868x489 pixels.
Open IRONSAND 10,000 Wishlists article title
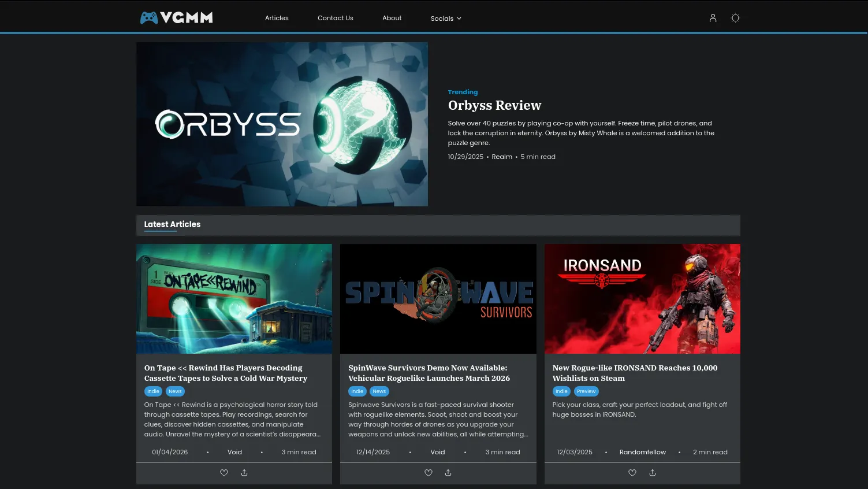pyautogui.click(x=635, y=373)
